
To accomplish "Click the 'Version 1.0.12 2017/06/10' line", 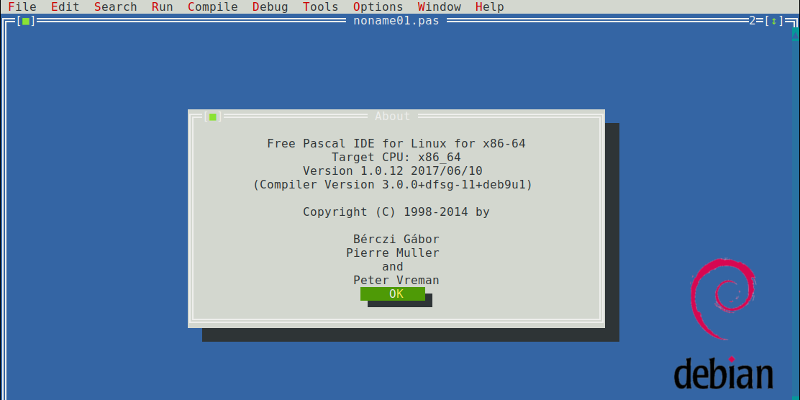I will tap(392, 171).
